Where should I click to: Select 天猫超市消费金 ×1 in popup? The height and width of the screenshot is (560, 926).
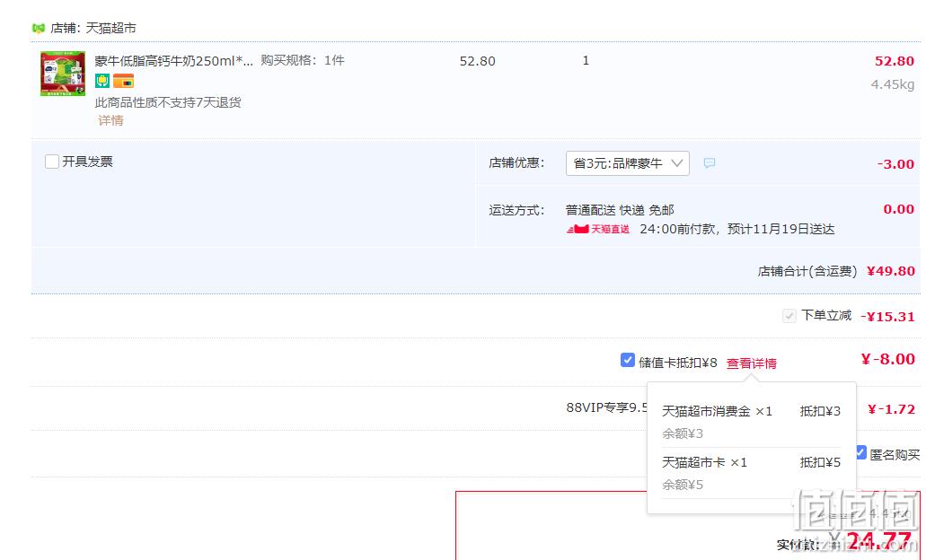pyautogui.click(x=717, y=411)
